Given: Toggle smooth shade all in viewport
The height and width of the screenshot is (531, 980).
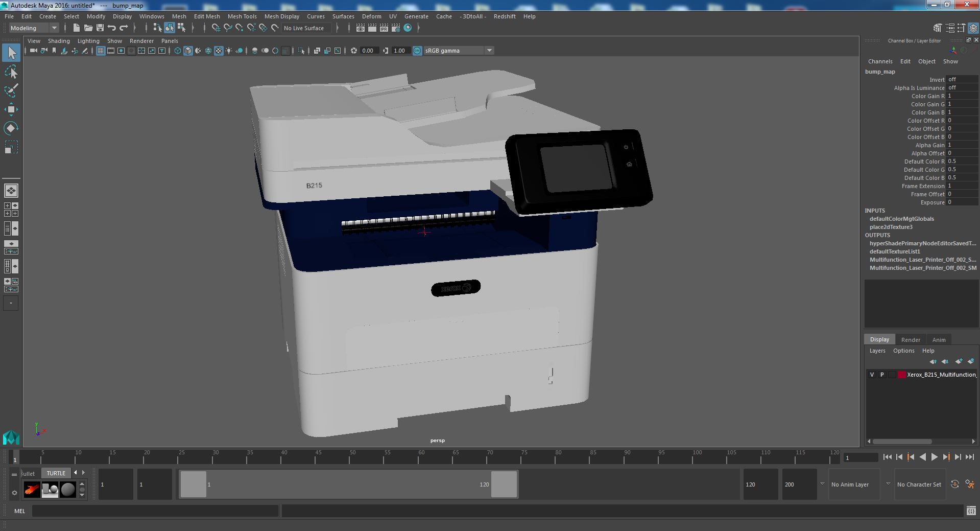Looking at the screenshot, I should tap(188, 51).
